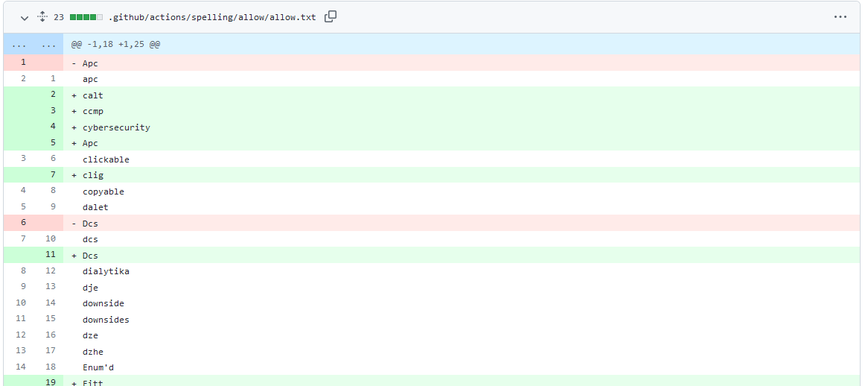
Task: Select new line number 11 of the added Dcs line
Action: coord(51,255)
